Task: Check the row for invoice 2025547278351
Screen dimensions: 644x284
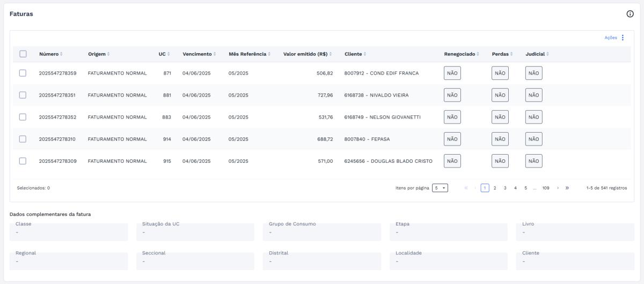Action: [x=23, y=95]
